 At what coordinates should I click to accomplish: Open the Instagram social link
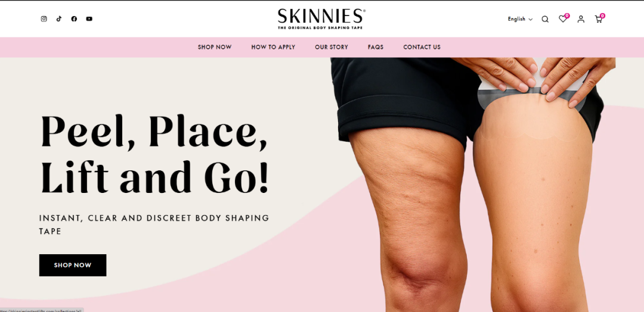click(44, 19)
